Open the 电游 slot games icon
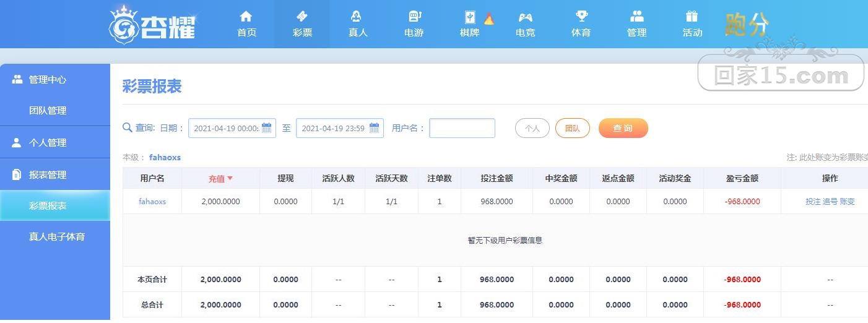Viewport: 868px width, 323px height. (414, 16)
